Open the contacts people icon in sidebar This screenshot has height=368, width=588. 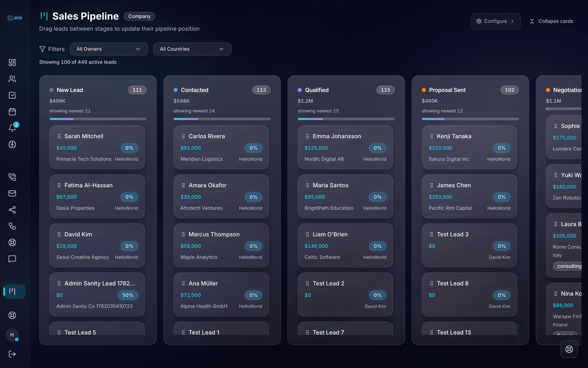[x=12, y=79]
